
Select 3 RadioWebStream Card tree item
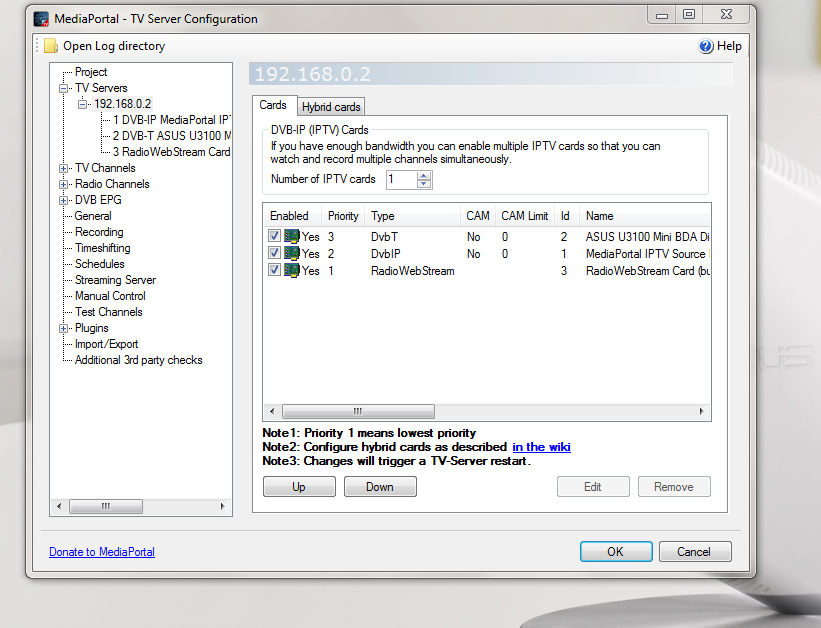pyautogui.click(x=171, y=152)
